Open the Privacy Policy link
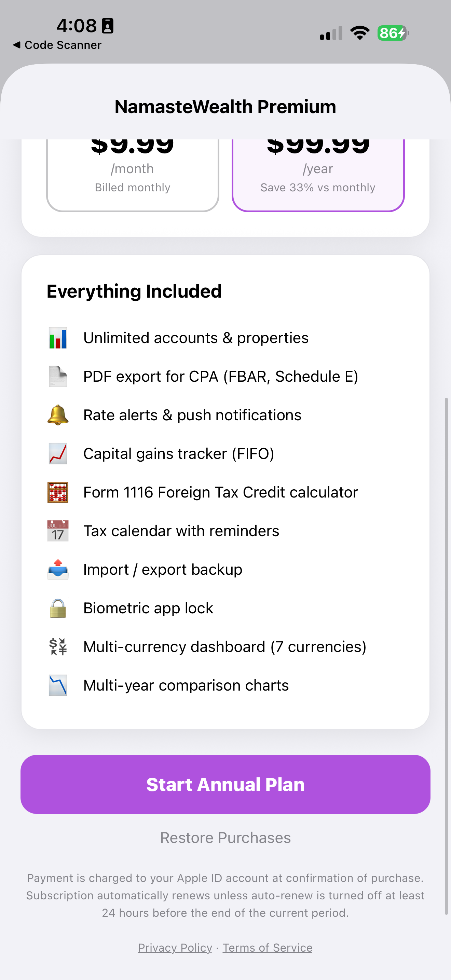This screenshot has width=451, height=980. pyautogui.click(x=175, y=948)
